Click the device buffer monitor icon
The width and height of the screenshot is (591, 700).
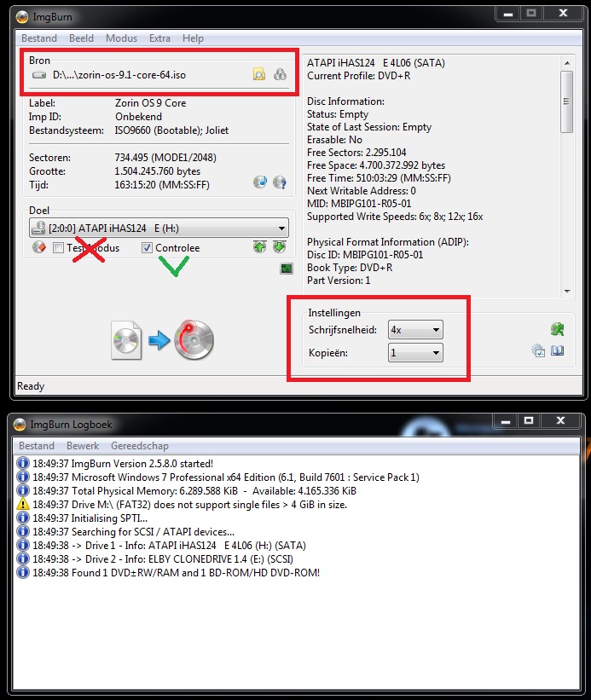pos(287,269)
